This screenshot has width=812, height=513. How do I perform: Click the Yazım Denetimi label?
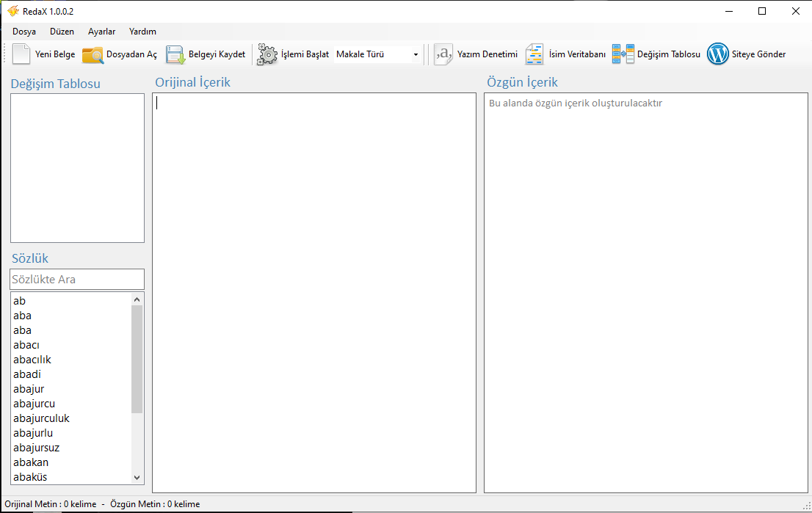[487, 54]
